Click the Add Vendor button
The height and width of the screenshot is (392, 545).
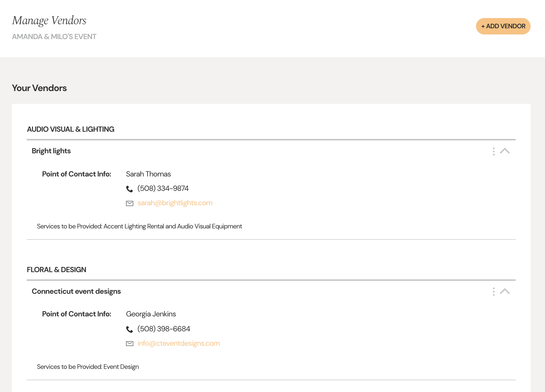point(503,26)
